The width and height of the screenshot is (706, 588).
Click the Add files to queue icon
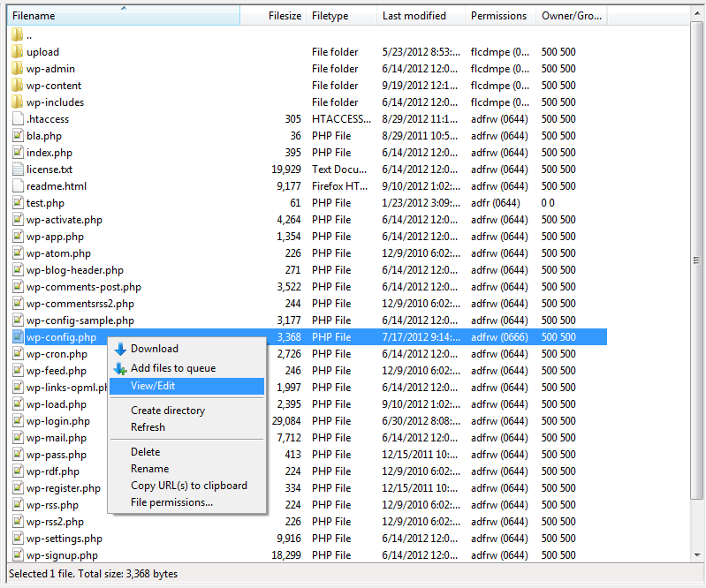click(x=120, y=368)
